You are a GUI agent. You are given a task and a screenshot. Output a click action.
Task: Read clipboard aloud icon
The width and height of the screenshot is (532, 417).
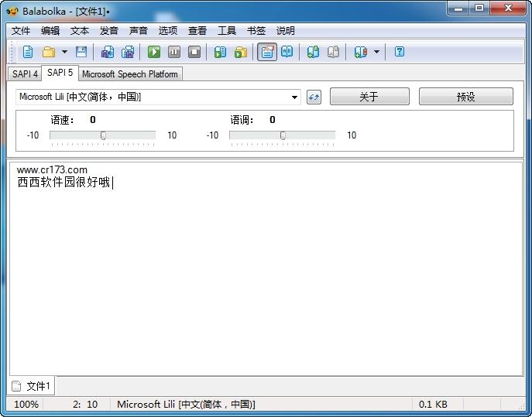click(x=220, y=52)
